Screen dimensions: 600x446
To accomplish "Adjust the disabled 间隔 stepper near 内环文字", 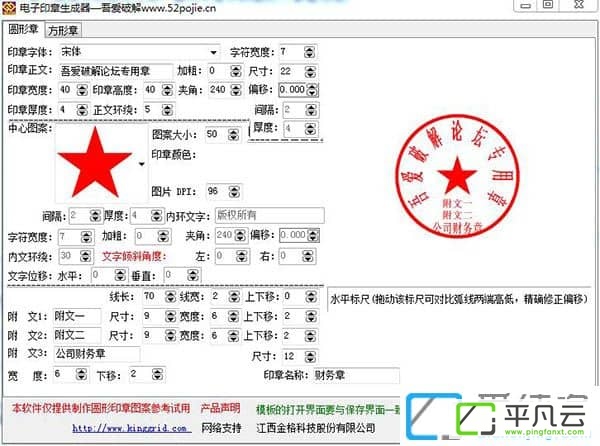I will [95, 216].
